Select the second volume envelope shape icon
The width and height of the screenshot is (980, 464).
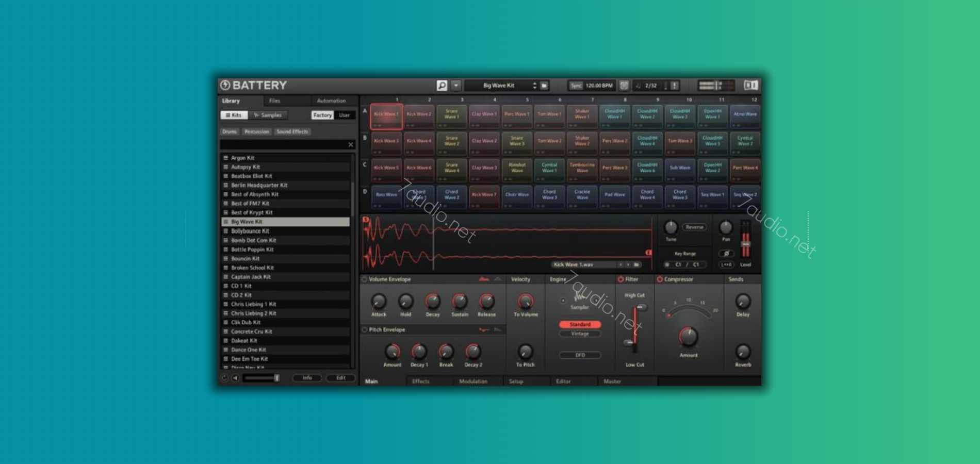coord(498,279)
